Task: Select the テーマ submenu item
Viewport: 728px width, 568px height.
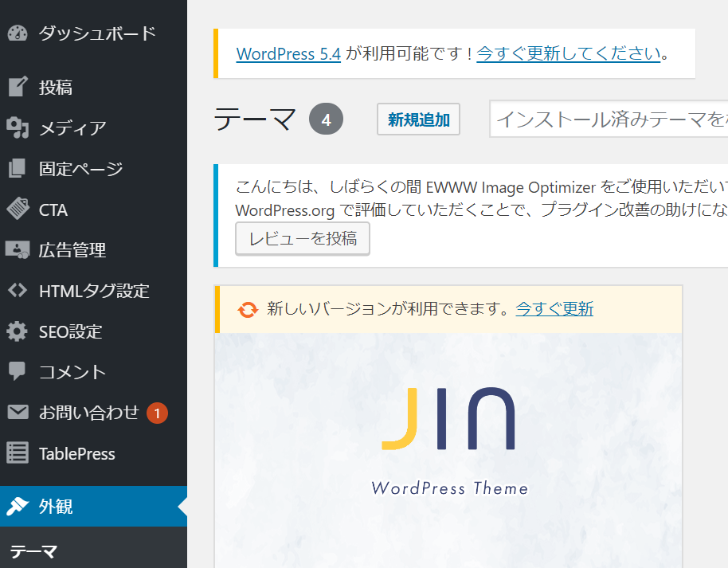Action: coord(33,552)
